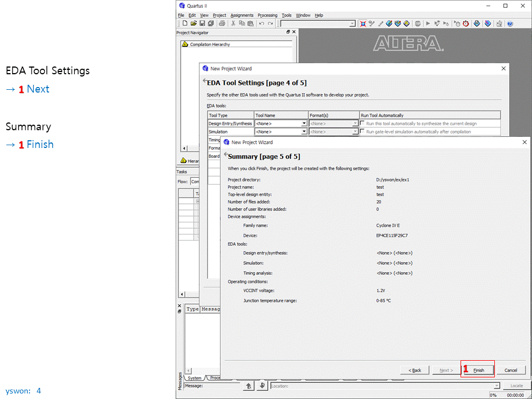
Task: Open the View menu
Action: click(204, 16)
